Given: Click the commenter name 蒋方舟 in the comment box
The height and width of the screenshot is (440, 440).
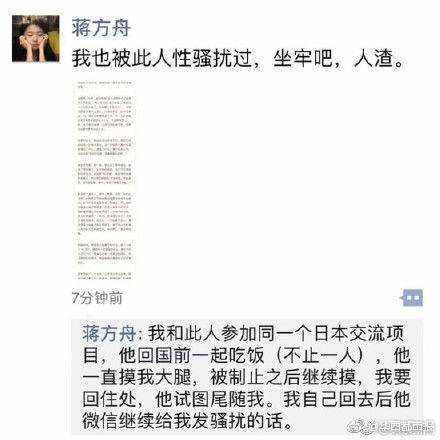Looking at the screenshot, I should 109,333.
